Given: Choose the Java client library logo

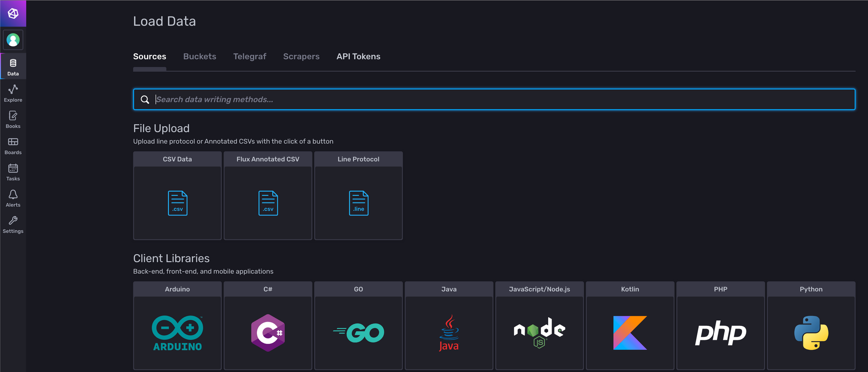Looking at the screenshot, I should point(449,333).
